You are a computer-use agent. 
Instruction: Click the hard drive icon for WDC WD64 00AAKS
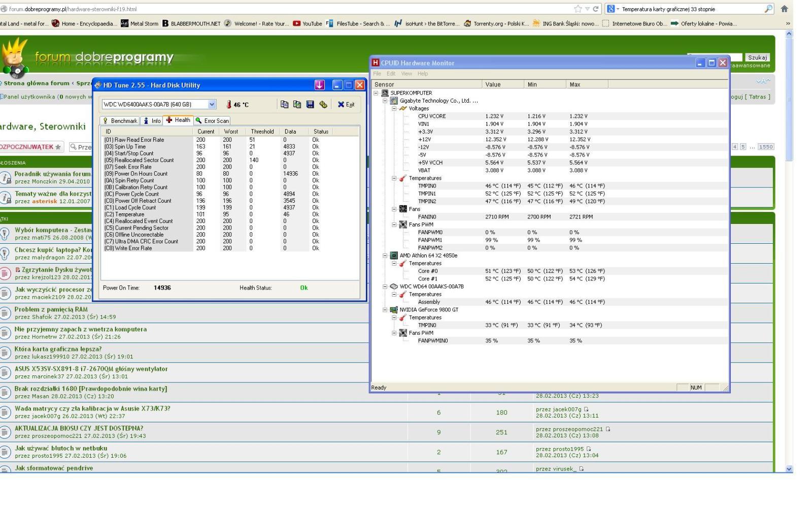pos(394,287)
